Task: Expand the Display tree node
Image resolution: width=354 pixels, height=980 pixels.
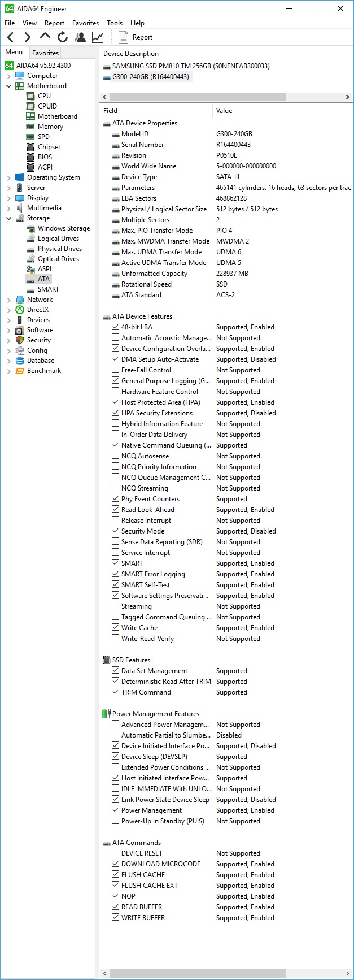Action: [8, 198]
